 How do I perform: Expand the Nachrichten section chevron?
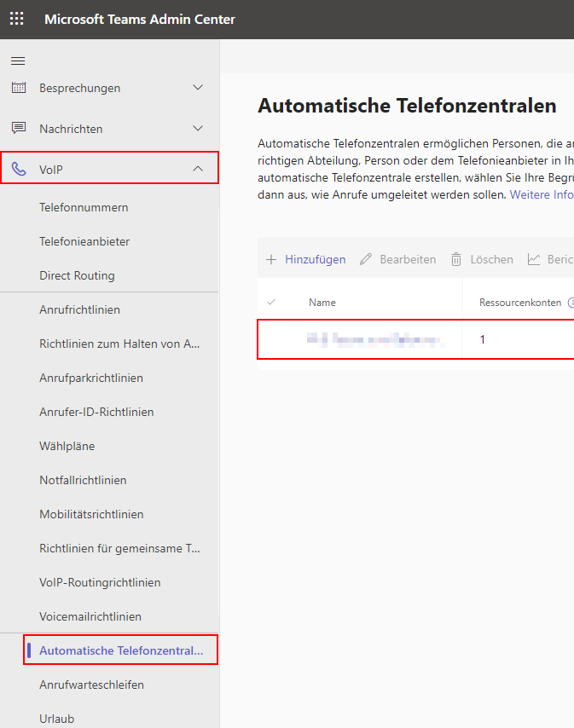tap(198, 128)
